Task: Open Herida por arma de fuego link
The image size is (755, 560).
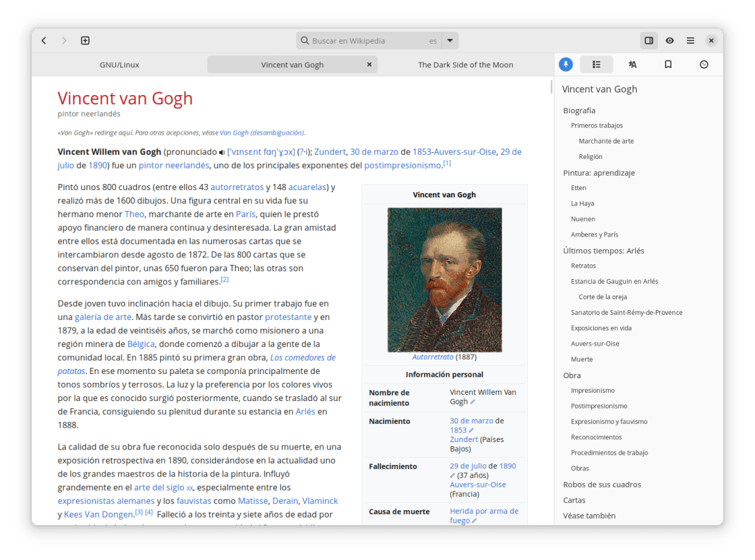Action: (x=484, y=516)
